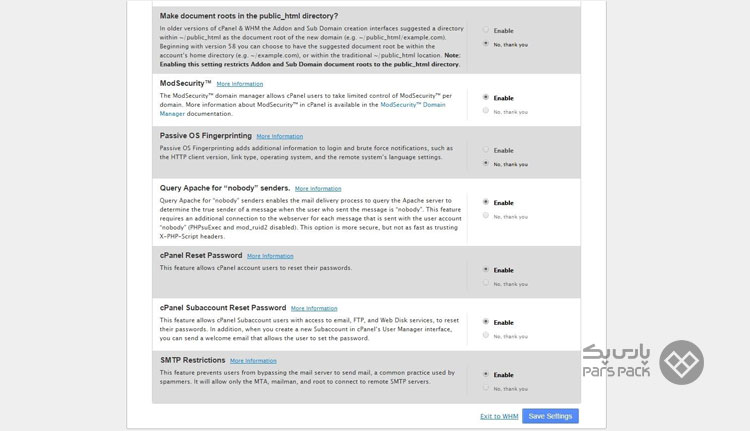Disable cPanel Reset Password with "No, thank you"
The image size is (750, 431).
(x=485, y=283)
